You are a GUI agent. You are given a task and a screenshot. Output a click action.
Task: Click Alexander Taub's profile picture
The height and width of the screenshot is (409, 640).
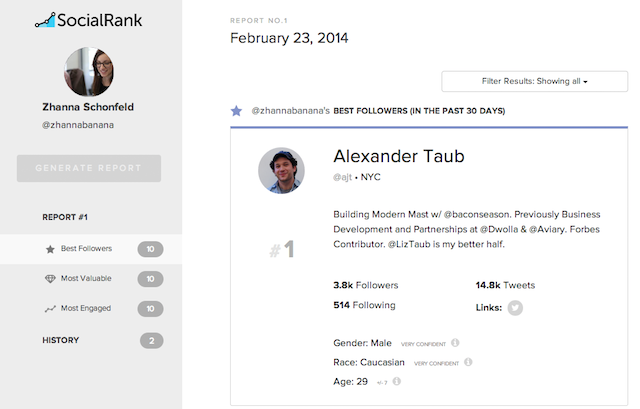[x=281, y=171]
